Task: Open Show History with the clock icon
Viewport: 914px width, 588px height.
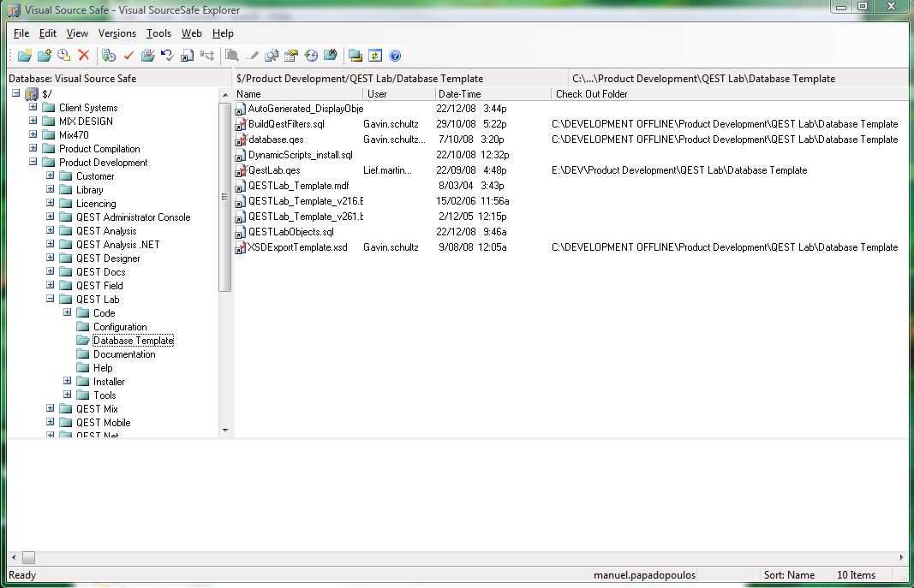Action: tap(312, 56)
